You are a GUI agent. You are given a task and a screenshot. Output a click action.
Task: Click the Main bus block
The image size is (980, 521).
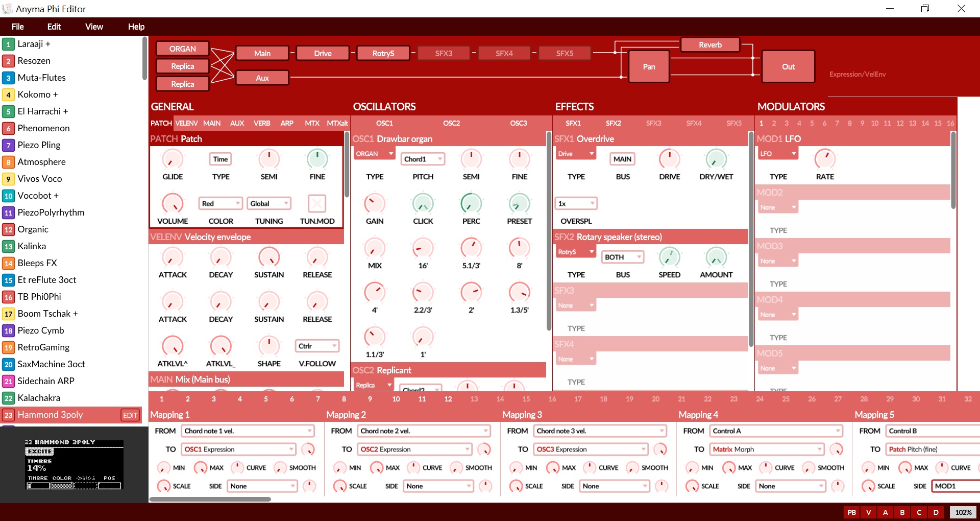tap(262, 54)
